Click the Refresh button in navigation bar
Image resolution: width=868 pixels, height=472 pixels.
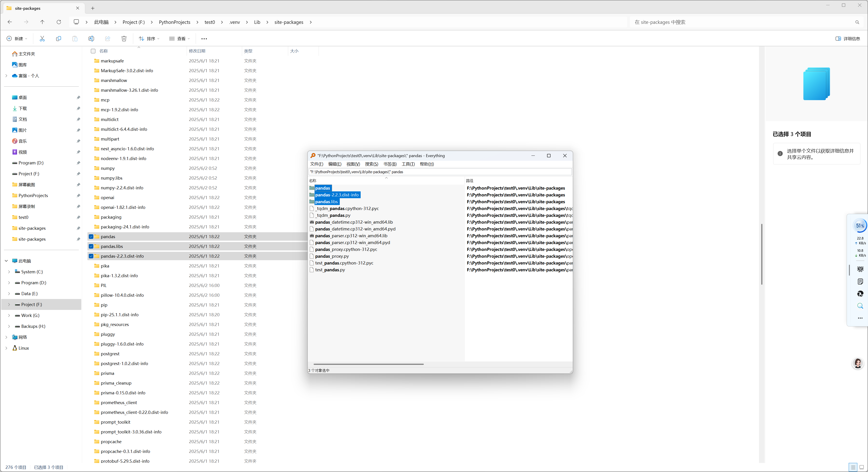click(x=59, y=22)
